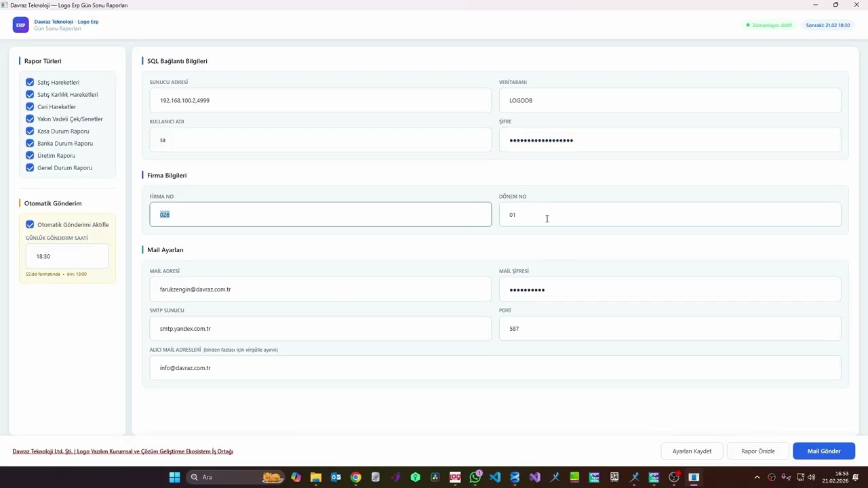The width and height of the screenshot is (868, 488).
Task: Launch DaVinci Resolve from the taskbar
Action: pyautogui.click(x=435, y=477)
